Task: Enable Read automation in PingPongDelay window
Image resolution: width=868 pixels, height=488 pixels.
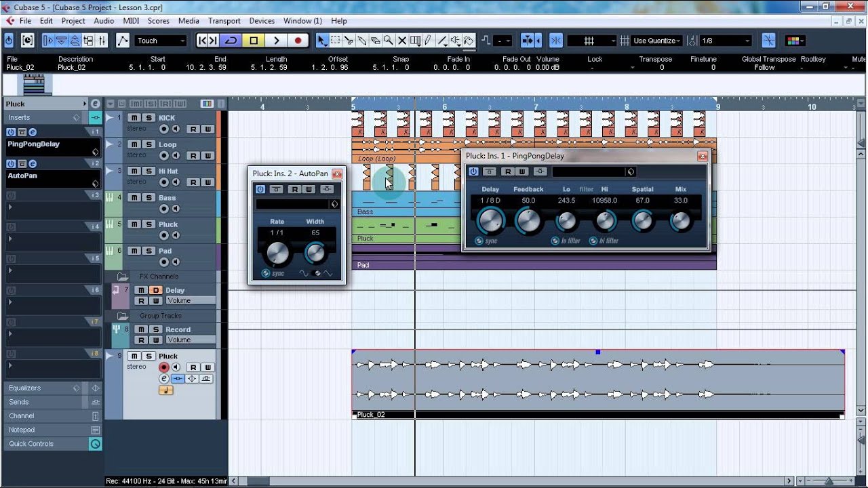Action: click(507, 172)
